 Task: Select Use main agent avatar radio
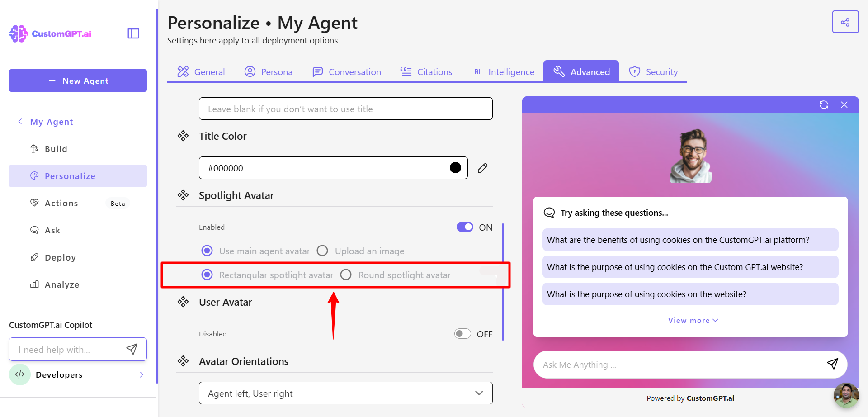[x=207, y=251]
